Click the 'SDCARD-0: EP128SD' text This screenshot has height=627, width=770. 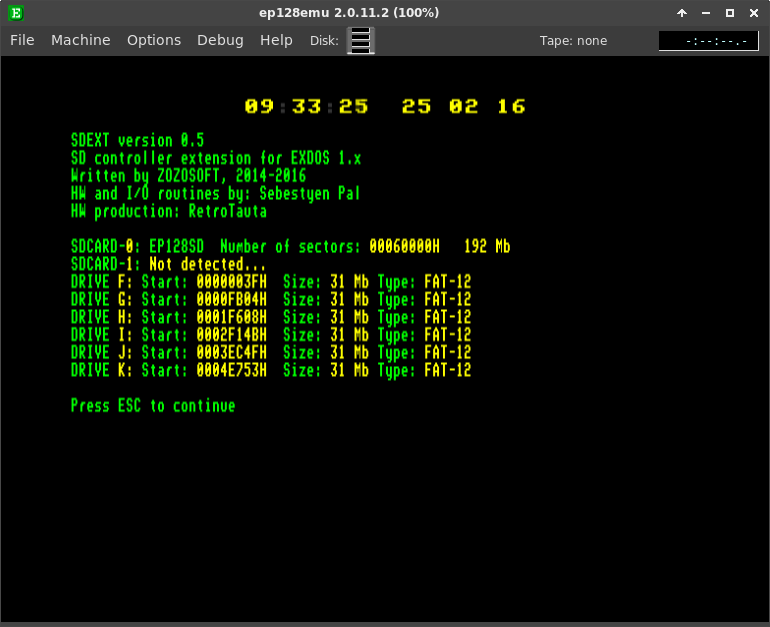pos(138,247)
